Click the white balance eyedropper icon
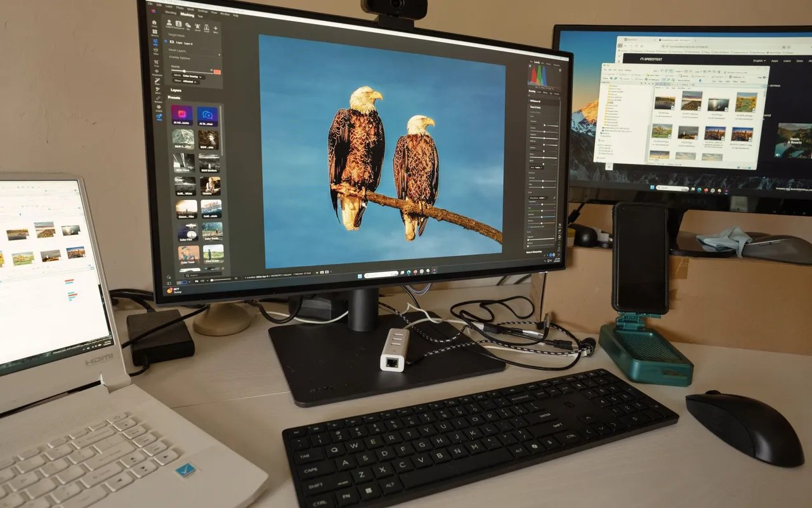 click(554, 197)
